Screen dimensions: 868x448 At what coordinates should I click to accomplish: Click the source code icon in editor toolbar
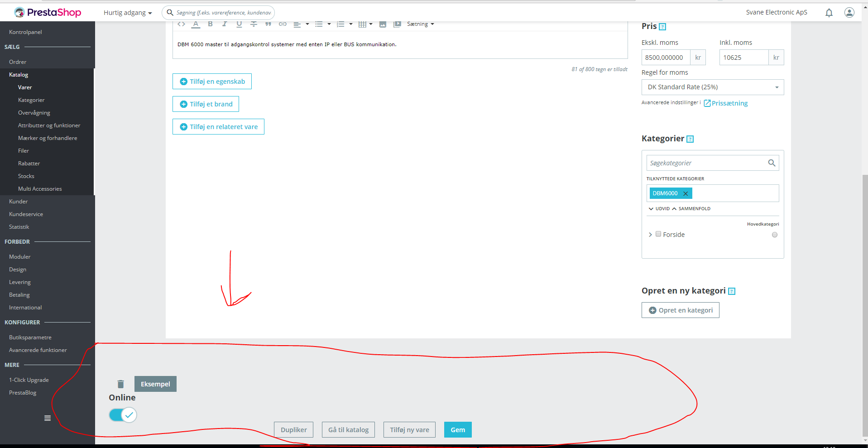[x=181, y=24]
